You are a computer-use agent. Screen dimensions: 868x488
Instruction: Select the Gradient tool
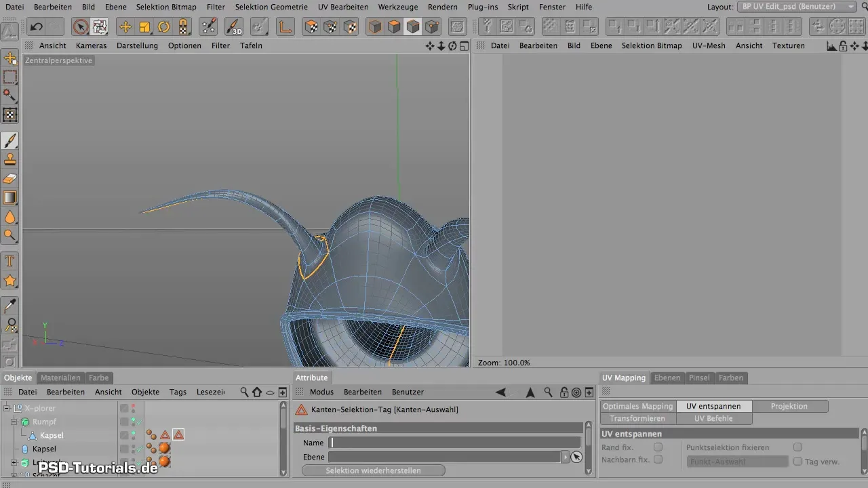(x=10, y=198)
